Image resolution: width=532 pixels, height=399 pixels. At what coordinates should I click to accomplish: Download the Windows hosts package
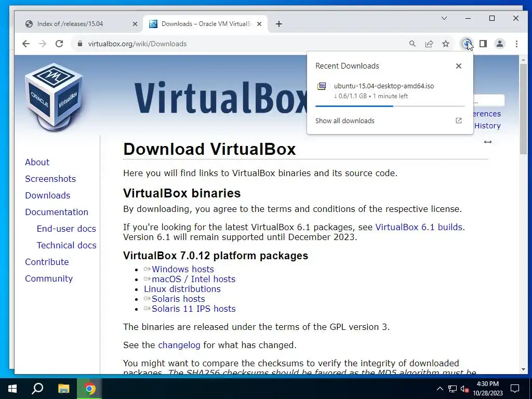183,269
